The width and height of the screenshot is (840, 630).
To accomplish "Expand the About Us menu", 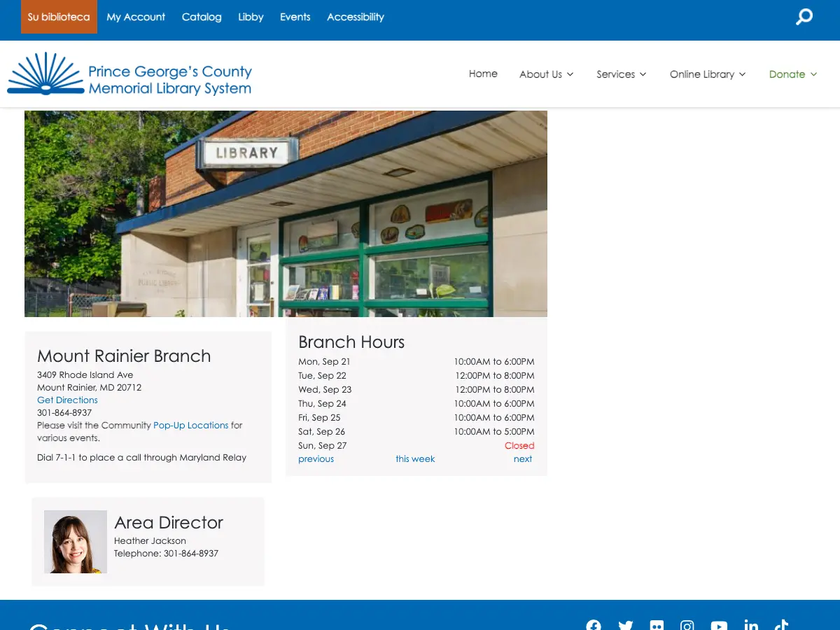I will pos(546,74).
